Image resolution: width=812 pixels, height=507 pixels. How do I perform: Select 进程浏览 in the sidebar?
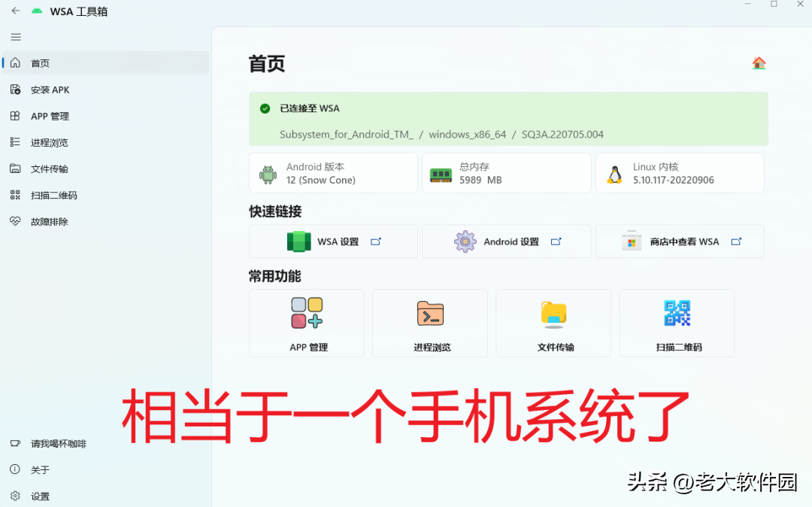[x=106, y=142]
